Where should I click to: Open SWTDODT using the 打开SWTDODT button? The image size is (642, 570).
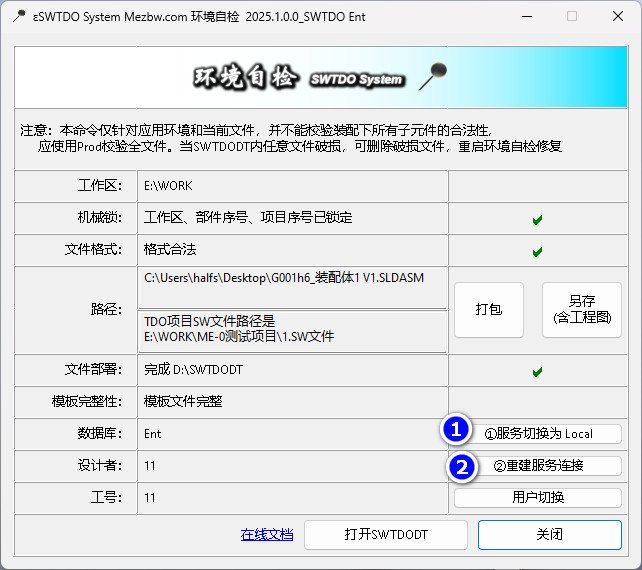tap(386, 535)
